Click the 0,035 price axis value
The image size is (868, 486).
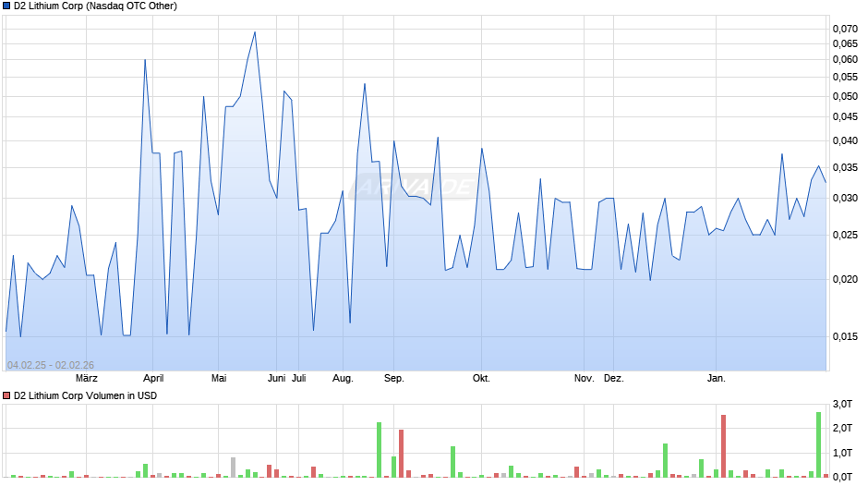pos(845,167)
